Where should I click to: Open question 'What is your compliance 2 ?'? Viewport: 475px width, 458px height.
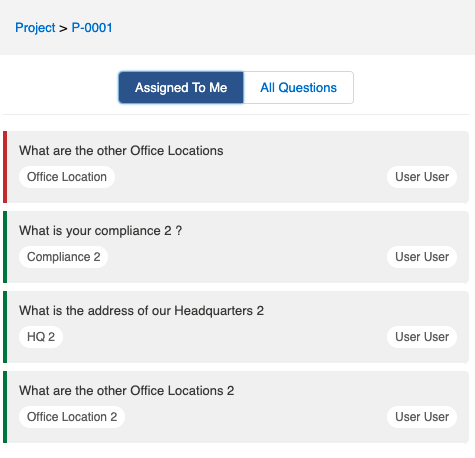[100, 231]
